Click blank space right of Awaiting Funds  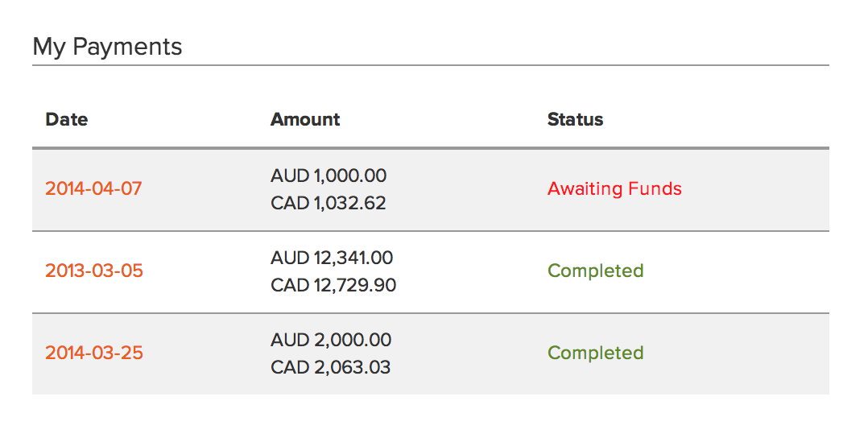coord(757,189)
